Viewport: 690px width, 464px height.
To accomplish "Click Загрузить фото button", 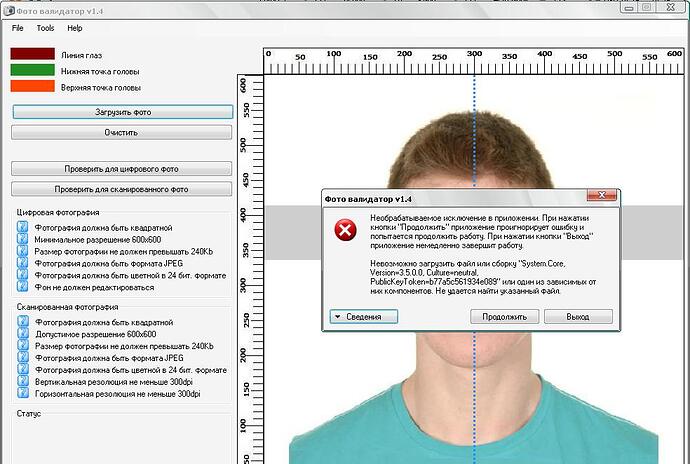I will point(123,112).
